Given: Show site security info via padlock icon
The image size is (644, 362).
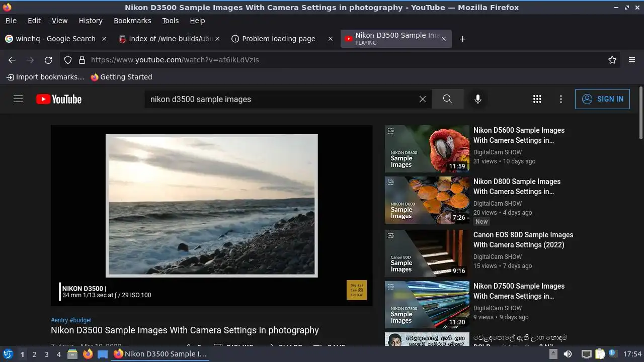Looking at the screenshot, I should pos(82,60).
